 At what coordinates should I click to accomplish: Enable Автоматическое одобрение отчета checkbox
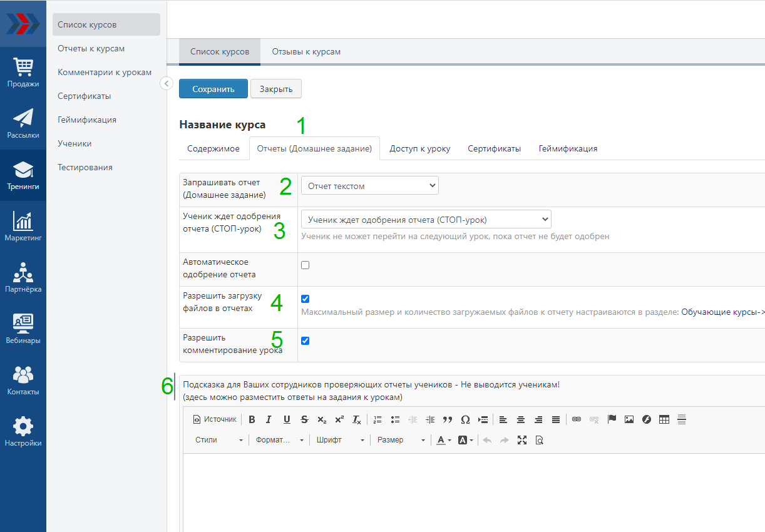pos(305,265)
